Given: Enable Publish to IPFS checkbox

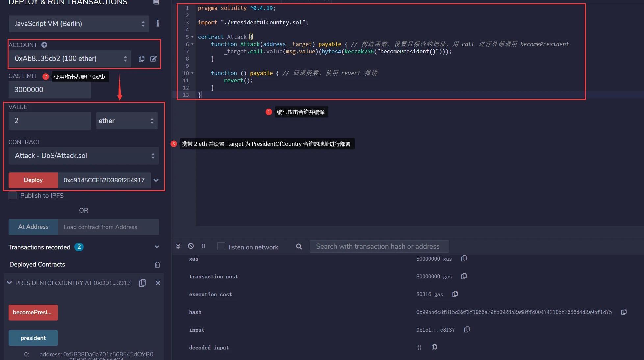Looking at the screenshot, I should coord(13,195).
